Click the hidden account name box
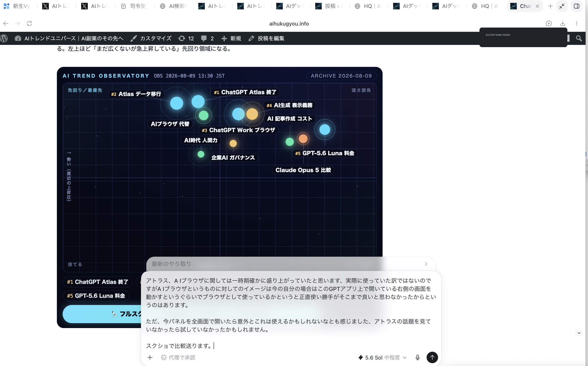Viewport: 588px width, 366px height. coord(523,37)
